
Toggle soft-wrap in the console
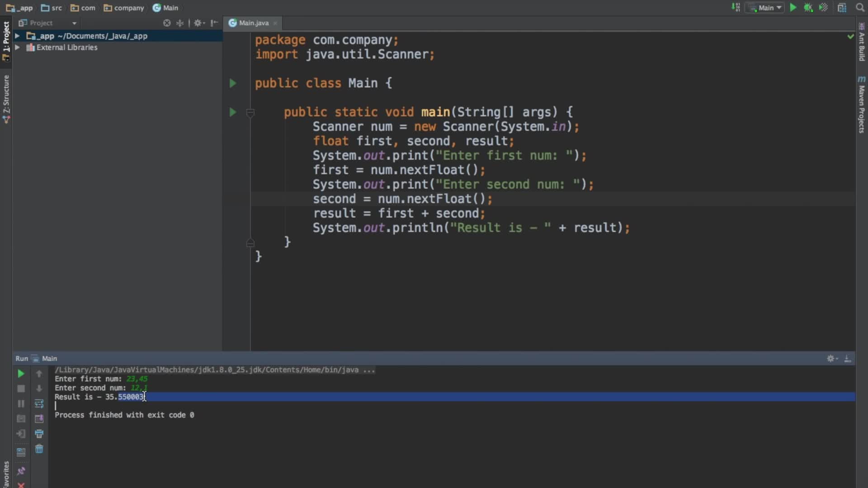tap(39, 404)
